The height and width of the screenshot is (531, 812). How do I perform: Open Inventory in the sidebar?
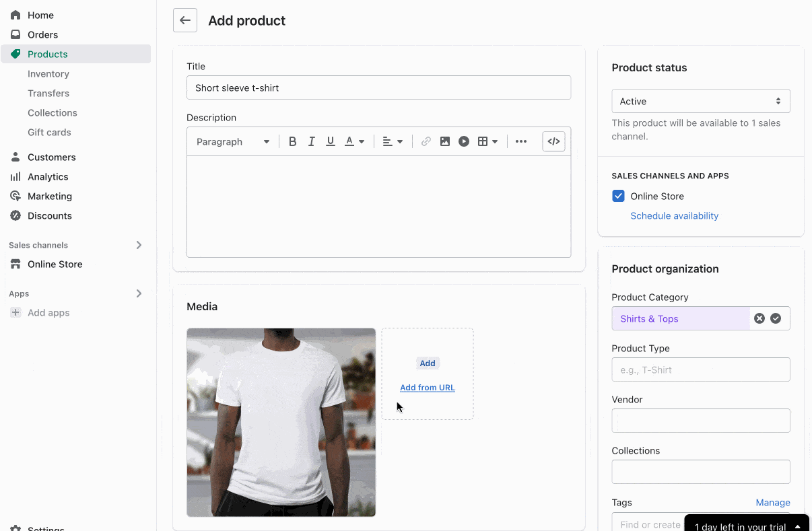(x=48, y=73)
